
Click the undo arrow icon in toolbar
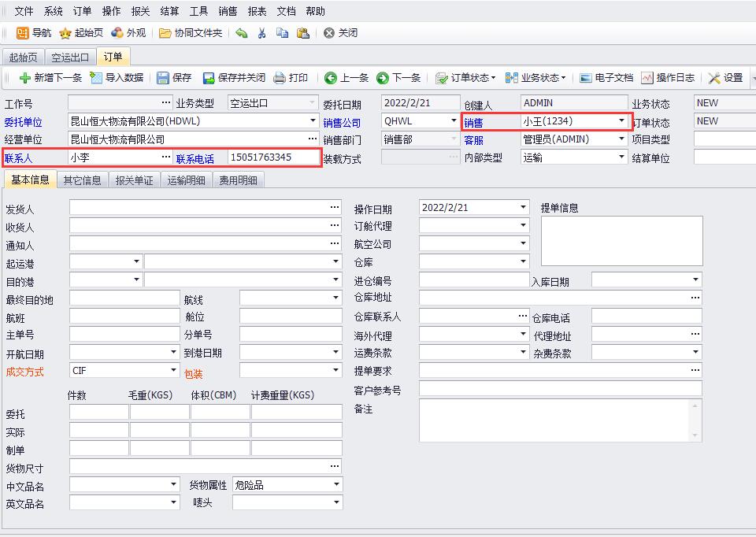pos(242,33)
